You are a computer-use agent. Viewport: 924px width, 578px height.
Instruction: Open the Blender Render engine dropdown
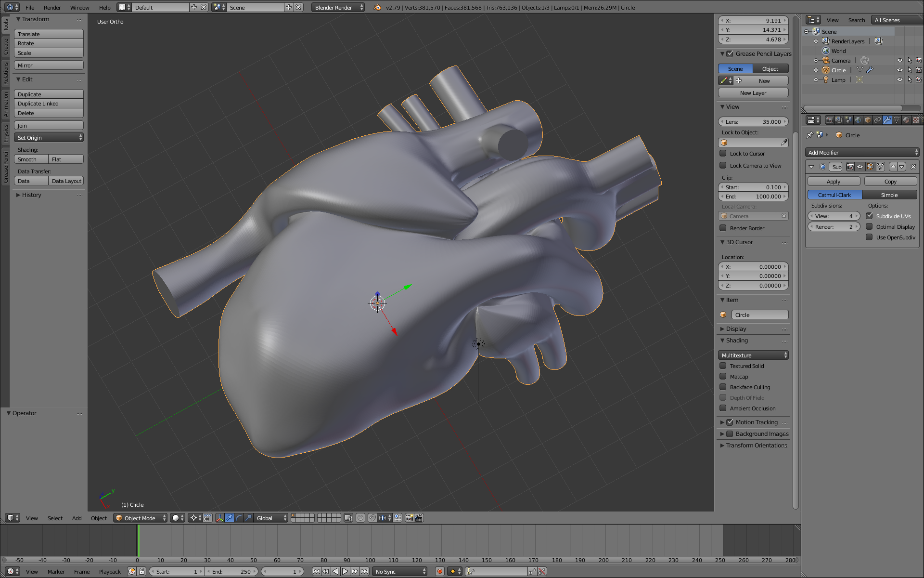(338, 7)
